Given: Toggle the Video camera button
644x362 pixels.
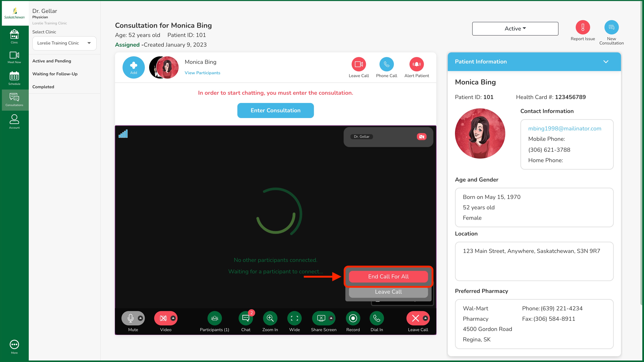Looking at the screenshot, I should [x=163, y=318].
